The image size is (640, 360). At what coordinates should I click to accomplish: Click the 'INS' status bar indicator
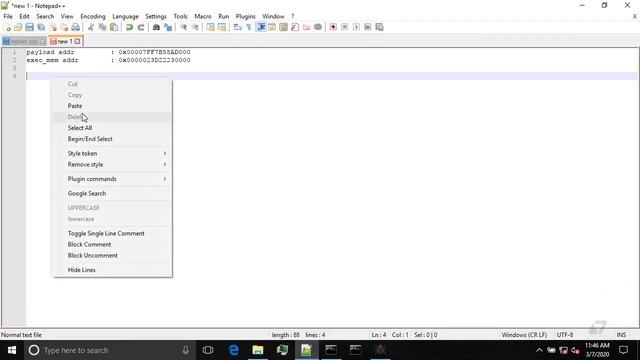click(x=621, y=335)
